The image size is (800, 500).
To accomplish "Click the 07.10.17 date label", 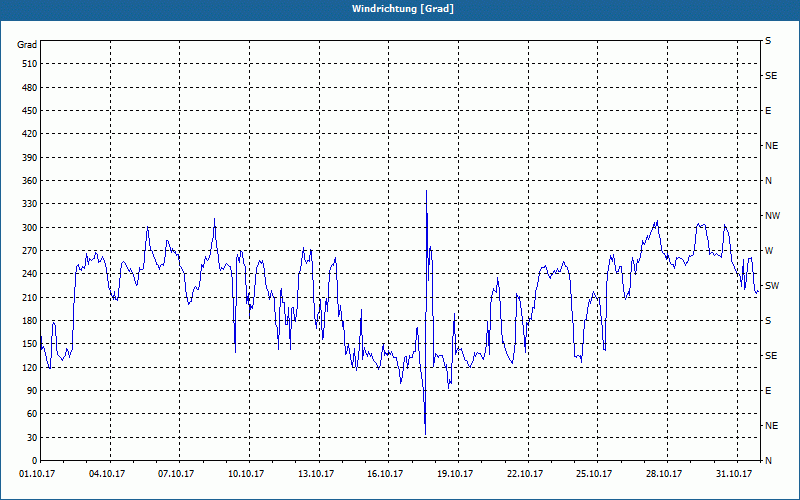I will coord(176,474).
